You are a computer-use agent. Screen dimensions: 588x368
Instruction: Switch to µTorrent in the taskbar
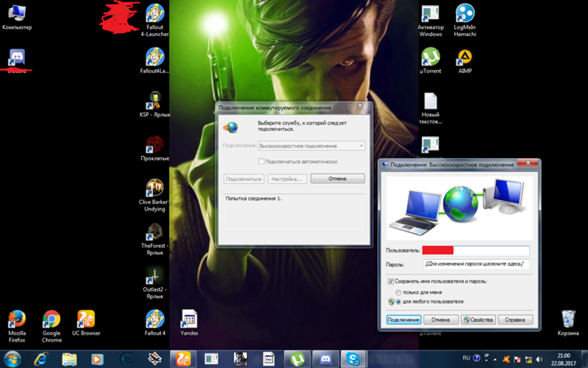click(x=297, y=359)
